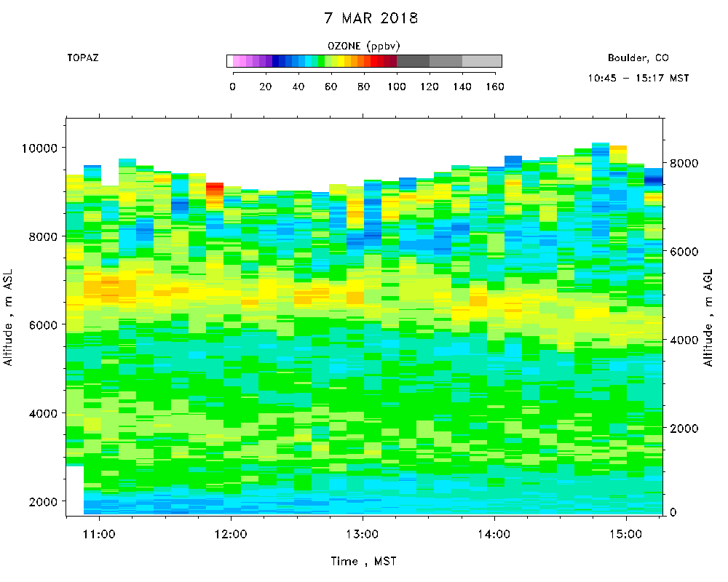Image resolution: width=728 pixels, height=582 pixels.
Task: Click the dark gray 100-120 colorbar segment
Action: point(414,61)
